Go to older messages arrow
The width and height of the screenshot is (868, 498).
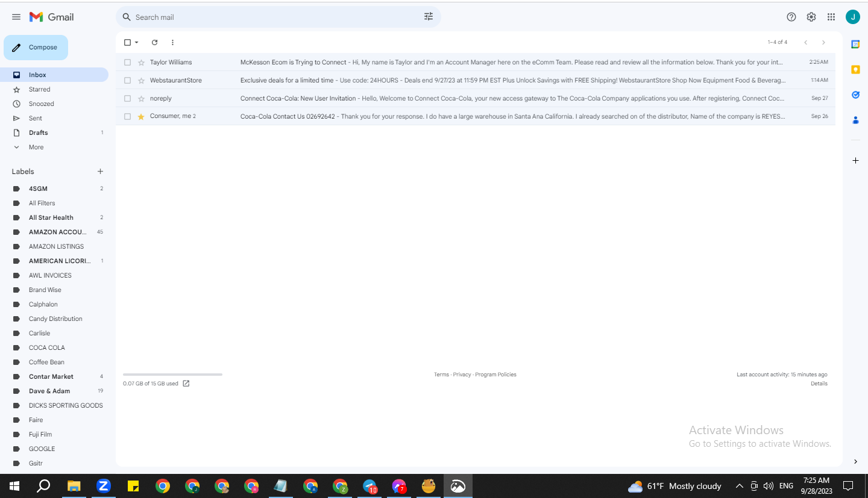coord(823,42)
